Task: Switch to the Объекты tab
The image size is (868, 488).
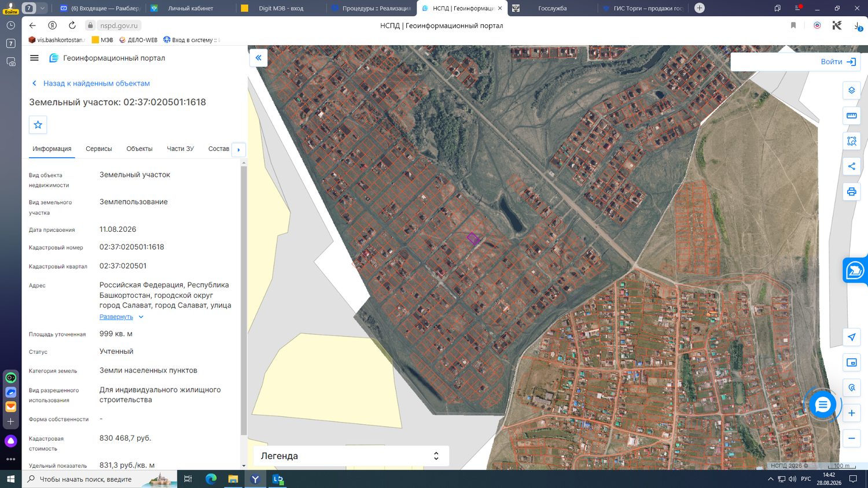Action: [139, 149]
